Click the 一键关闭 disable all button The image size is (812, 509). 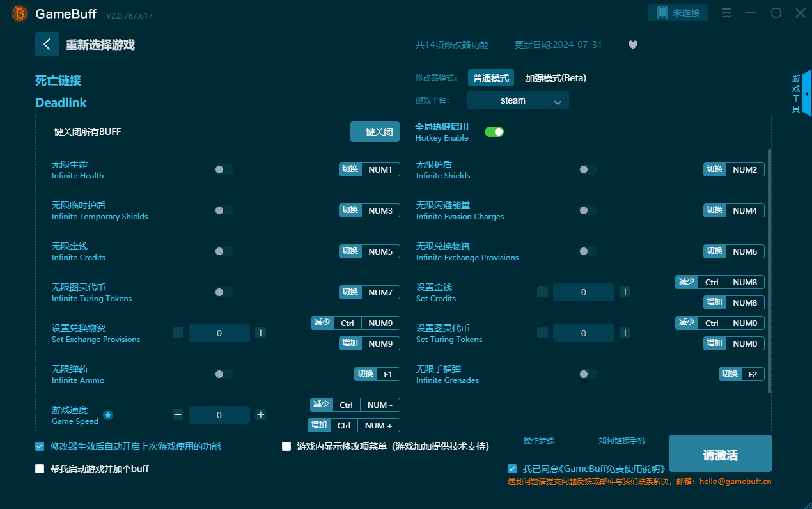click(x=375, y=132)
